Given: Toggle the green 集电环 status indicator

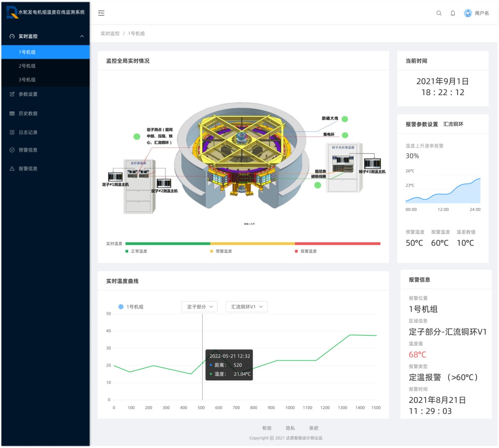Looking at the screenshot, I should [x=345, y=135].
